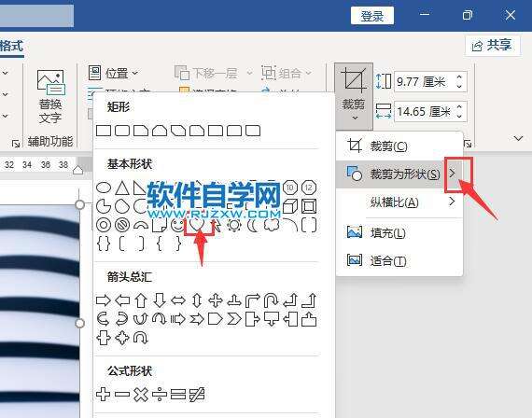The height and width of the screenshot is (418, 532).
Task: Expand the Aspect Ratio submenu
Action: (399, 202)
